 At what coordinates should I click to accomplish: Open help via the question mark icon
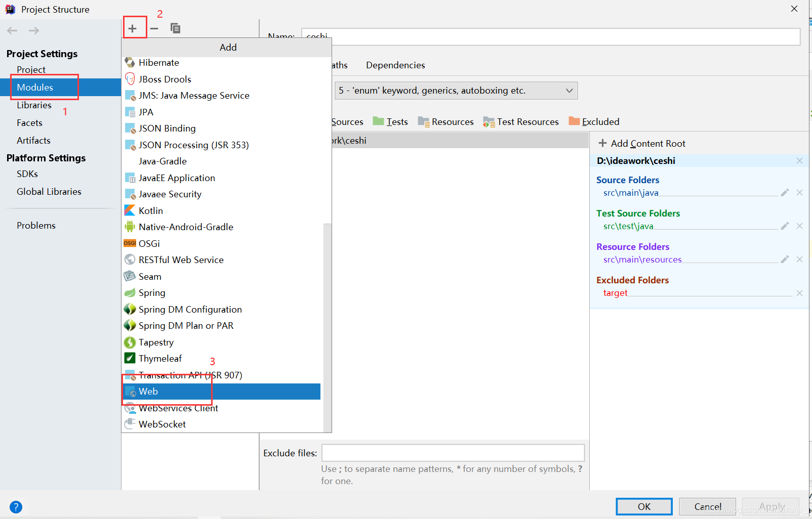coord(16,507)
